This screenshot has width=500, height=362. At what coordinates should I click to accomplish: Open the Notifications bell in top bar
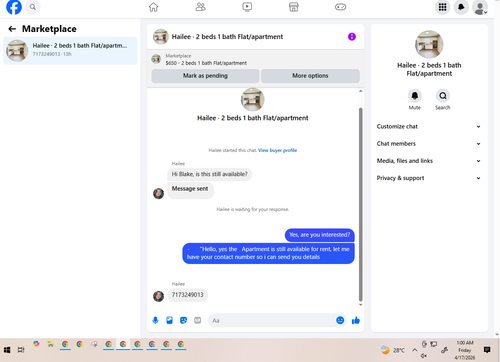(461, 7)
